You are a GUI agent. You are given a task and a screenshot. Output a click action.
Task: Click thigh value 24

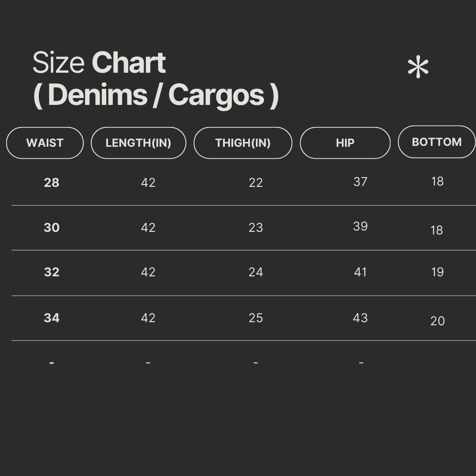(256, 272)
